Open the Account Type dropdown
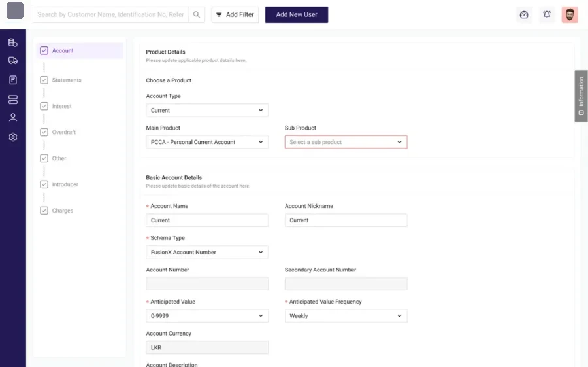The image size is (588, 367). 207,111
